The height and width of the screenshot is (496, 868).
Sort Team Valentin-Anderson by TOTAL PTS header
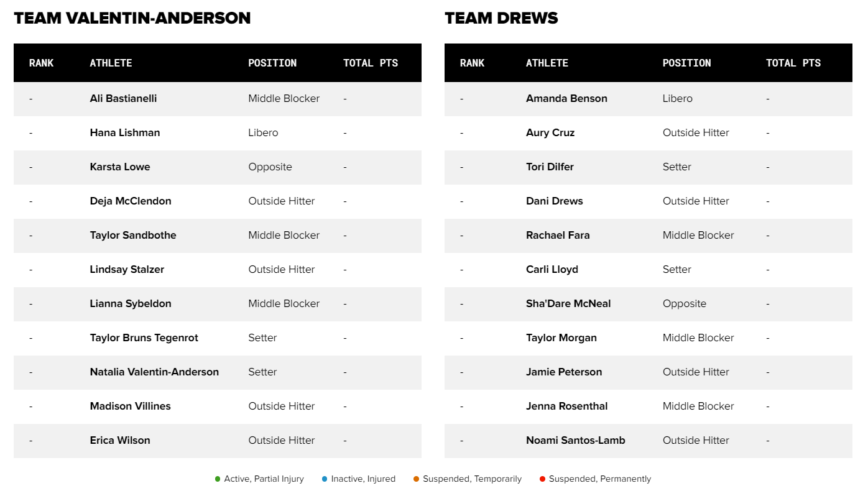(x=371, y=63)
